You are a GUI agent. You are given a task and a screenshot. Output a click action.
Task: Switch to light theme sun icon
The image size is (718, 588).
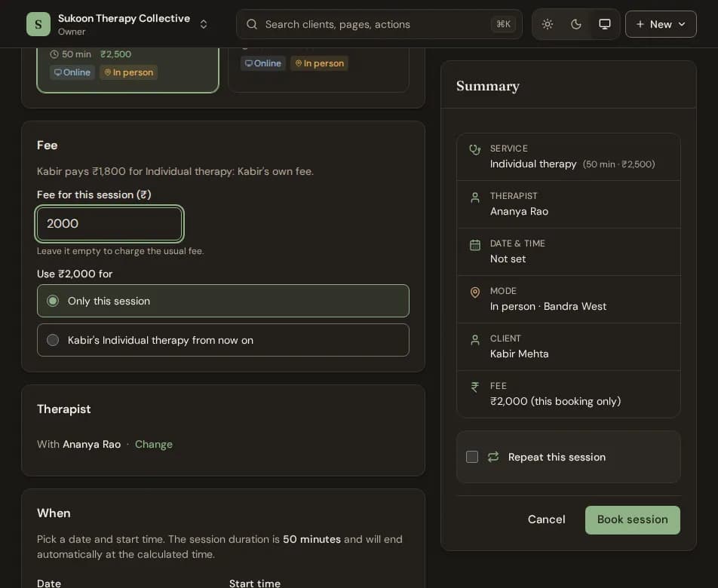[x=548, y=24]
